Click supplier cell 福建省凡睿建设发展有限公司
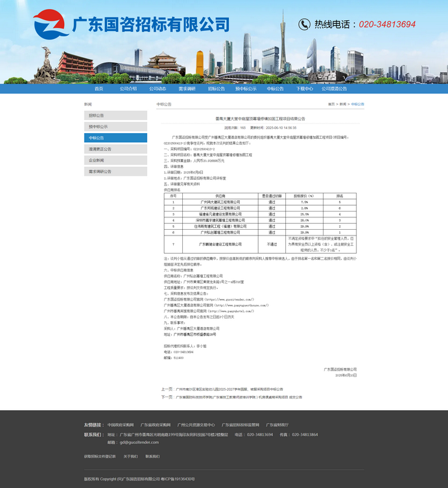The image size is (448, 488). [x=220, y=214]
